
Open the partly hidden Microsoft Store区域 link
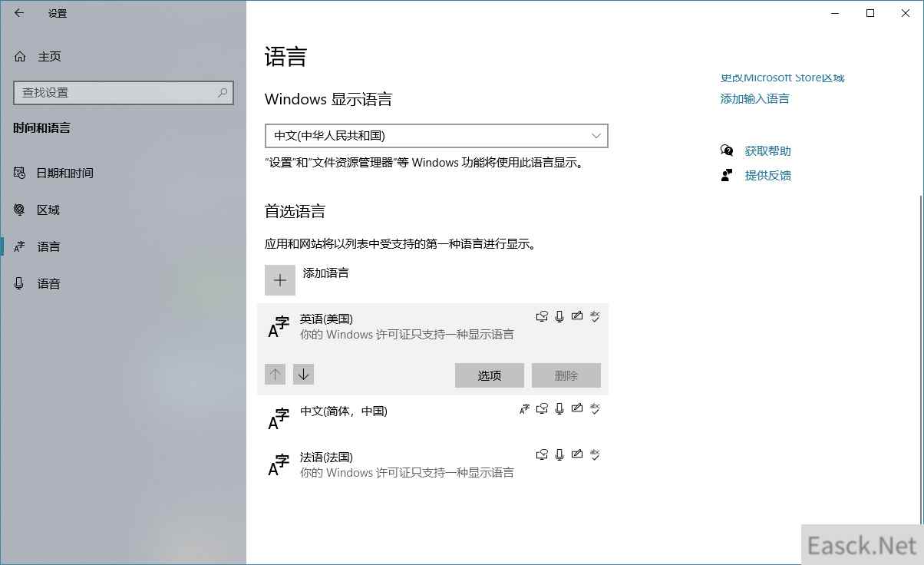[x=782, y=78]
